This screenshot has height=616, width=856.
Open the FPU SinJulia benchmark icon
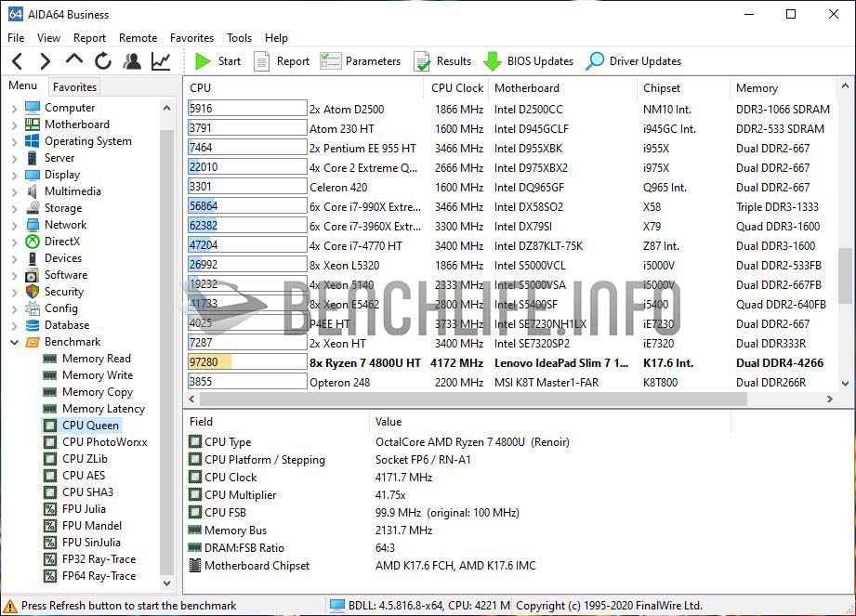coord(49,543)
